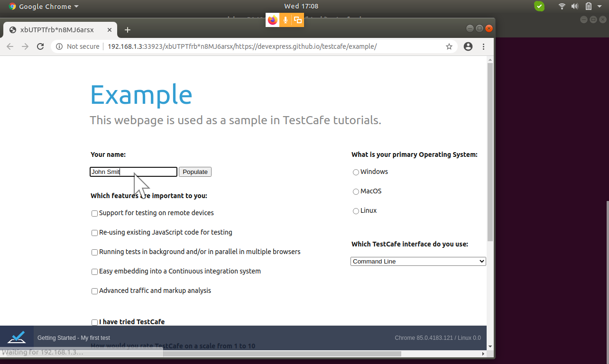This screenshot has height=364, width=609.
Task: Click the Example page heading
Action: (141, 94)
